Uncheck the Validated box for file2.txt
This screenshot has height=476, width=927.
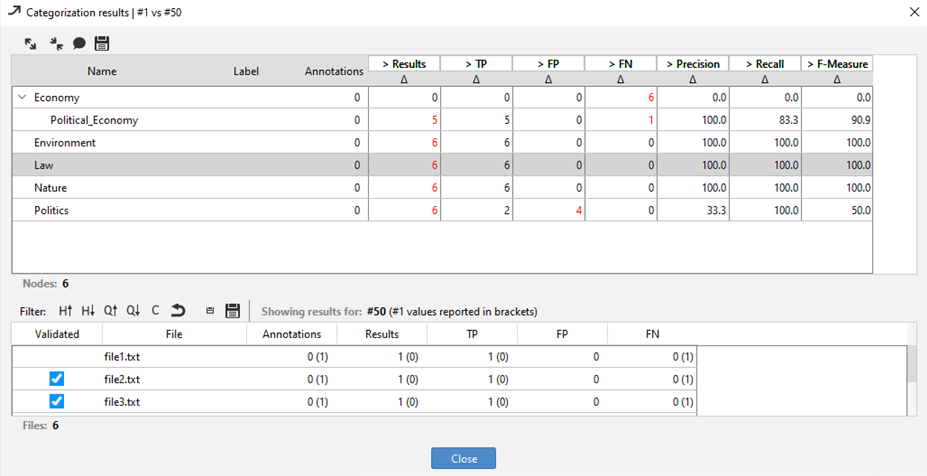(x=57, y=379)
